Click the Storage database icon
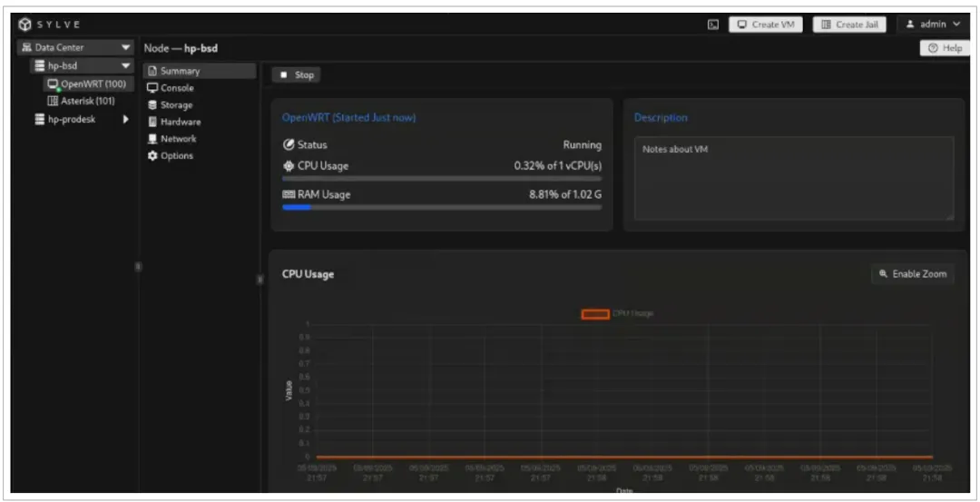Screen dimensions: 980x502 click(x=152, y=105)
